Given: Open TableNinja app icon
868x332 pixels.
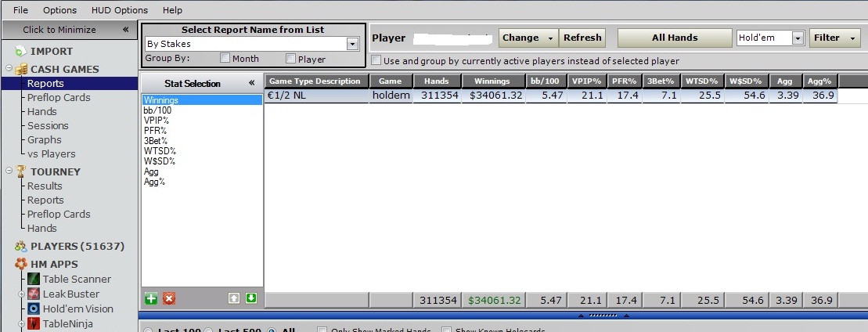Looking at the screenshot, I should [33, 323].
